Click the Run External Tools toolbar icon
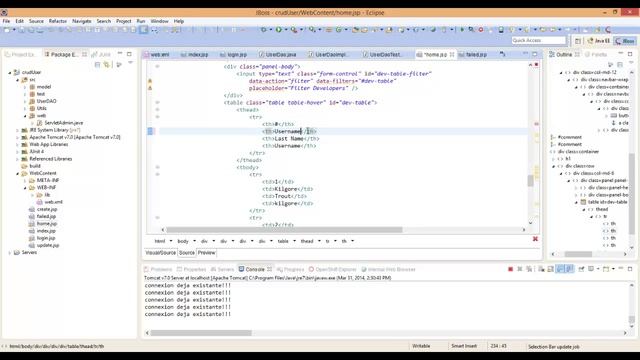640x360 pixels. pos(294,30)
